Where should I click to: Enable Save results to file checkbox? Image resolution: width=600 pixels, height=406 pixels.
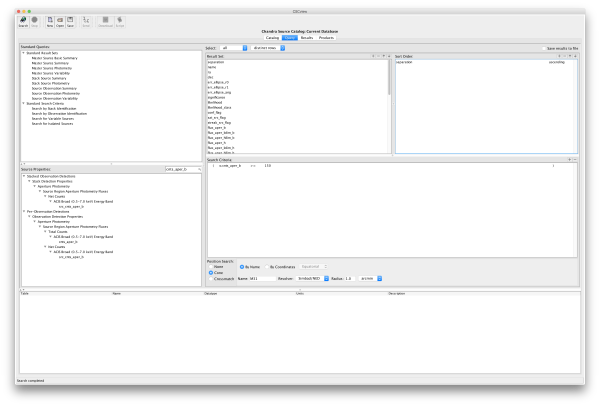point(543,48)
